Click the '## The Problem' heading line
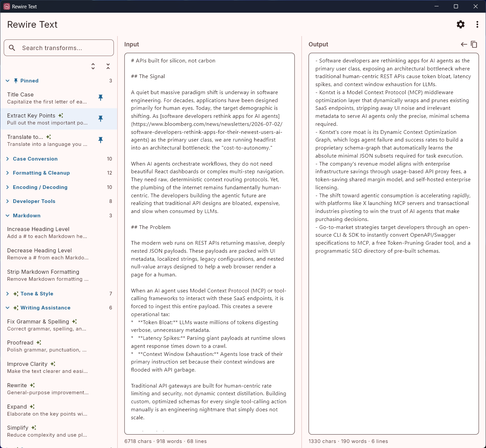Image resolution: width=486 pixels, height=448 pixels. click(x=151, y=227)
